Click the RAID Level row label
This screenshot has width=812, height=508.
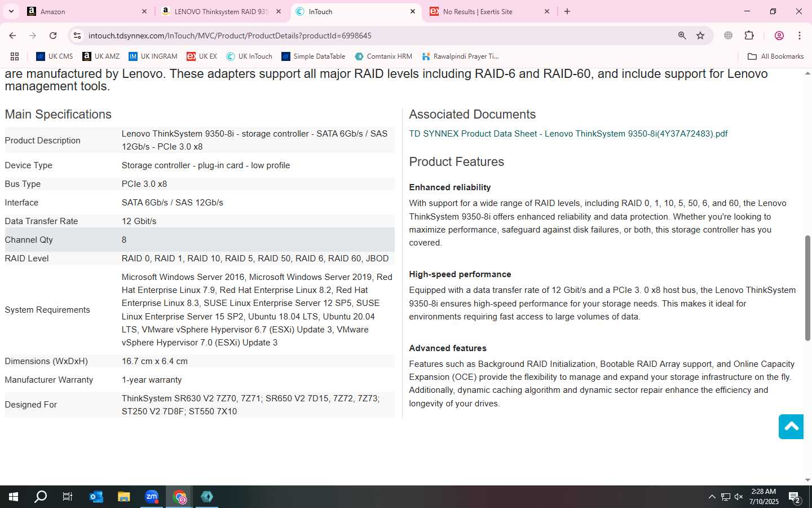[x=27, y=259]
